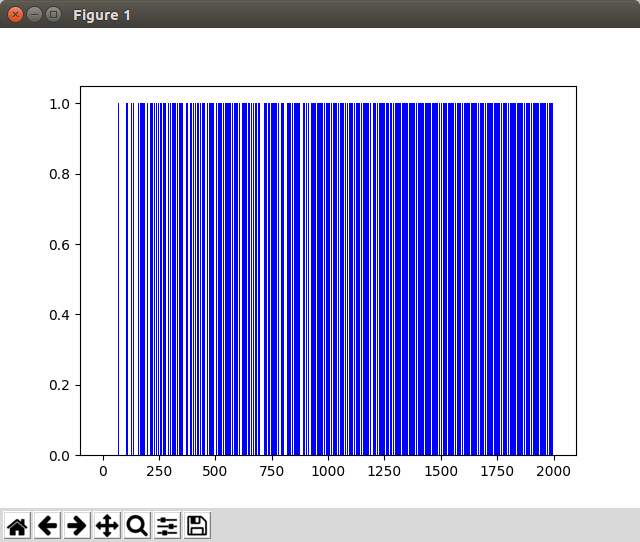
Task: Save the figure using the floppy disk icon
Action: click(x=197, y=525)
